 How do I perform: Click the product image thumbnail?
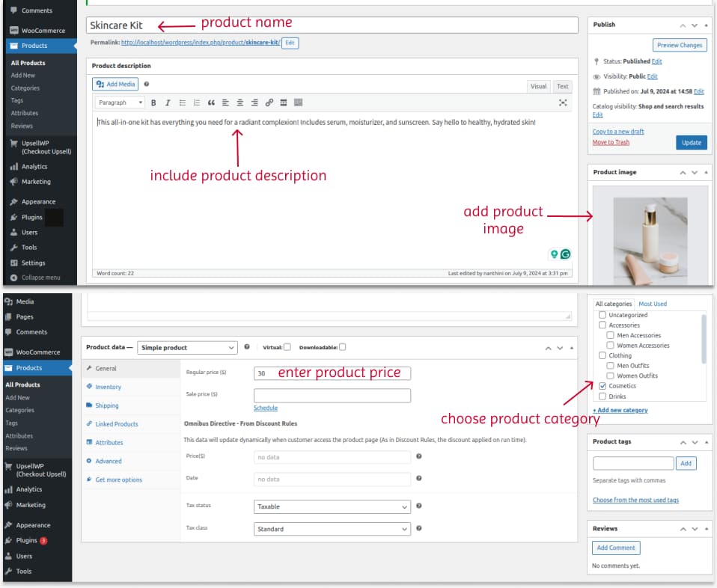(650, 240)
